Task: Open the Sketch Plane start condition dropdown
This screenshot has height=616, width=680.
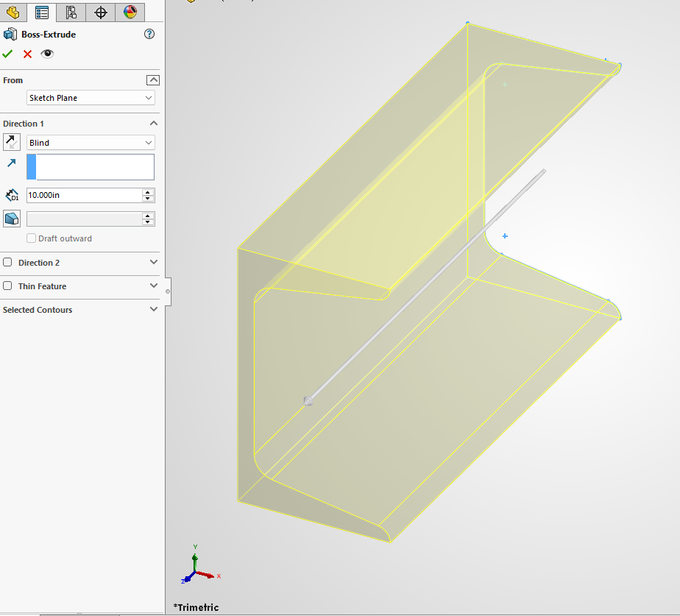Action: [x=91, y=98]
